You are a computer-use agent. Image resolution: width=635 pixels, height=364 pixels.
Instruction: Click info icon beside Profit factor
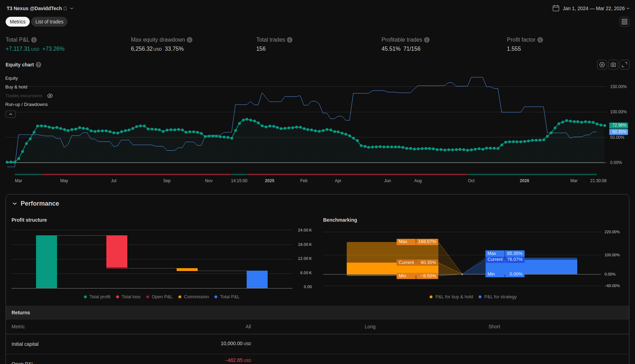pyautogui.click(x=540, y=40)
